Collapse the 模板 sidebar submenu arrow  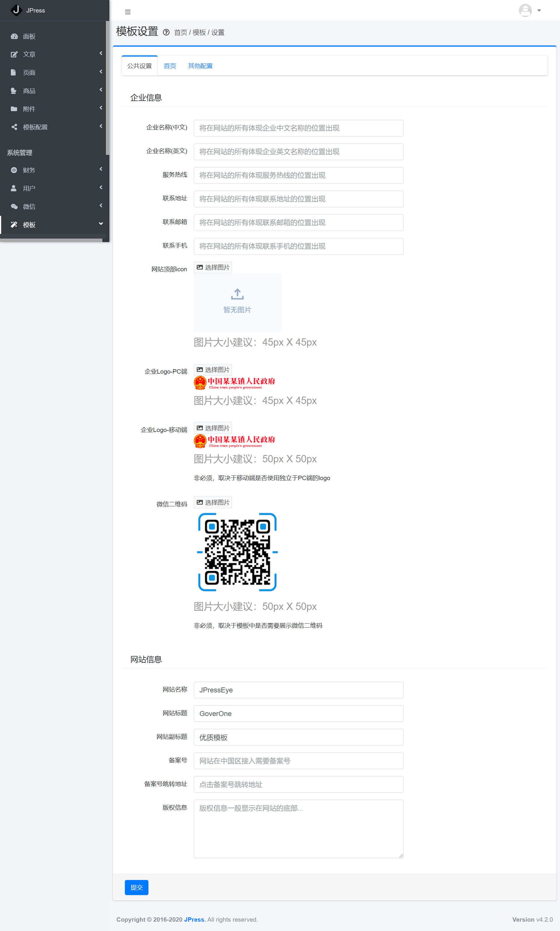click(x=101, y=224)
